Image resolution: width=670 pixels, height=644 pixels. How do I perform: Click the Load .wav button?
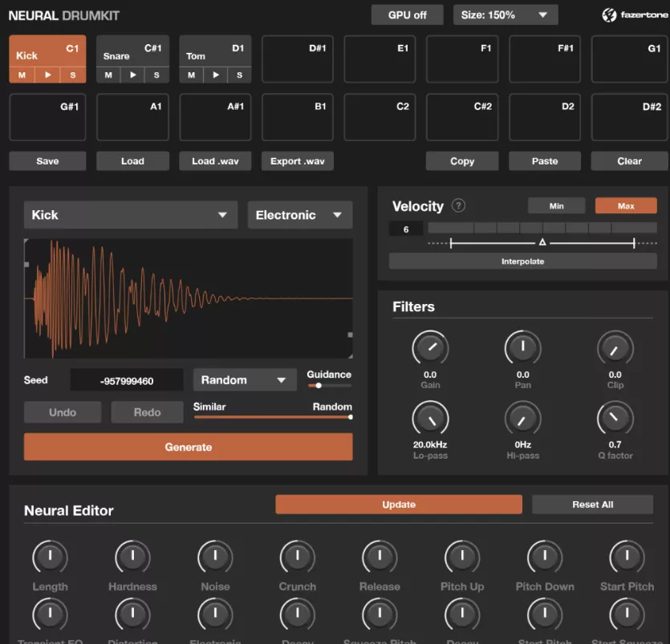tap(215, 161)
